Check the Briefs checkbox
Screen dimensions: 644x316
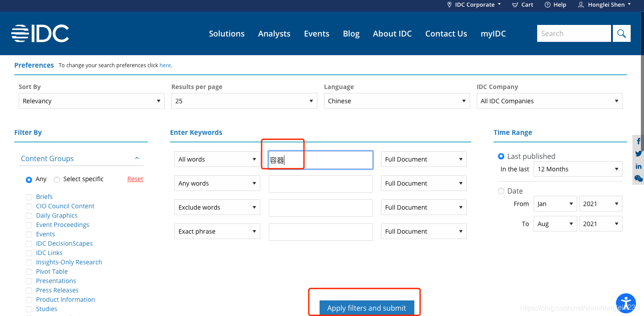(29, 197)
